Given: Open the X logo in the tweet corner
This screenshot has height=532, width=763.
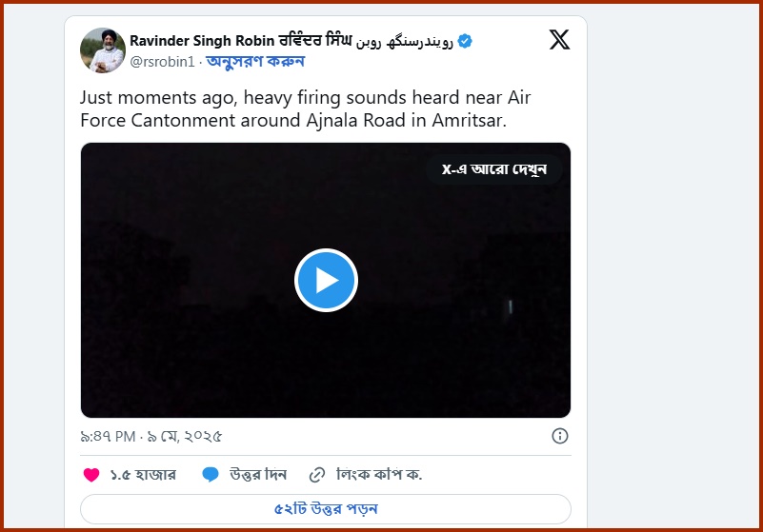Looking at the screenshot, I should pyautogui.click(x=559, y=40).
